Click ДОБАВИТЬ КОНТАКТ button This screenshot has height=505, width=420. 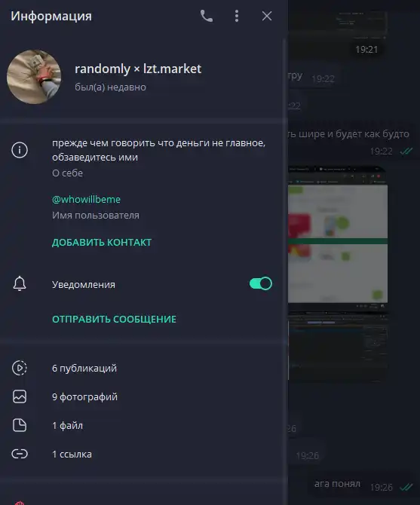click(102, 242)
